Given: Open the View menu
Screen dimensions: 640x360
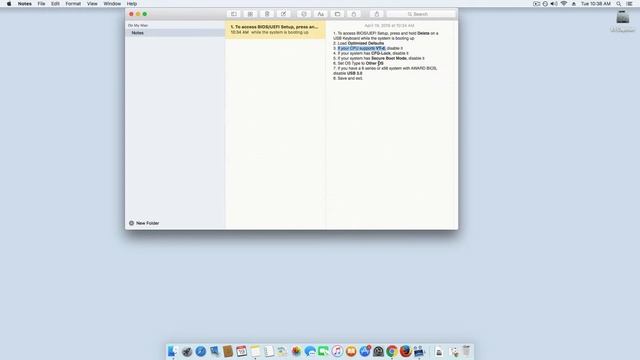Looking at the screenshot, I should [x=92, y=3].
